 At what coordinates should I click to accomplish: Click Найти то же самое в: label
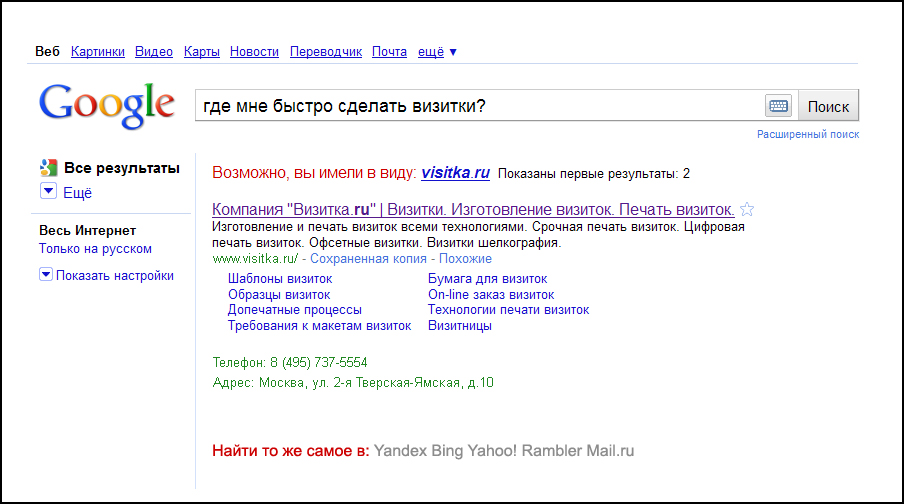(291, 450)
